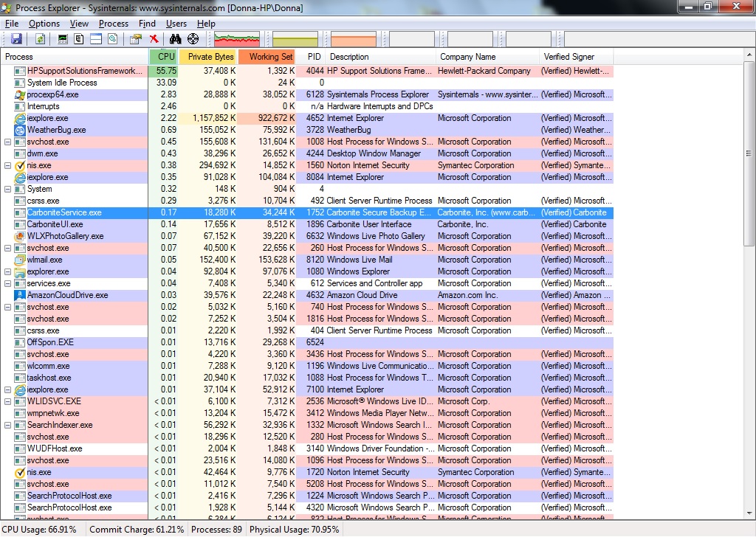Click 'Physical Usage: 70.95%' in status bar

[294, 530]
